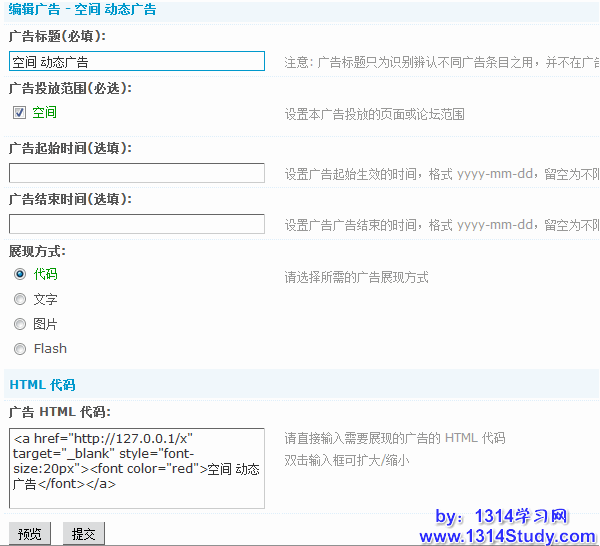Click inside the 广告 HTML 代码 textarea
The image size is (600, 546).
pyautogui.click(x=136, y=468)
